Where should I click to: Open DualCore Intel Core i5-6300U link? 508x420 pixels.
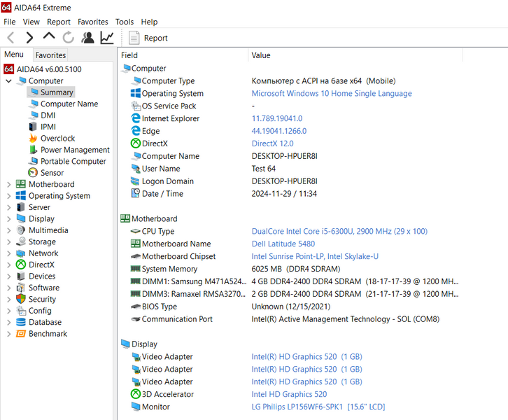[x=339, y=232]
